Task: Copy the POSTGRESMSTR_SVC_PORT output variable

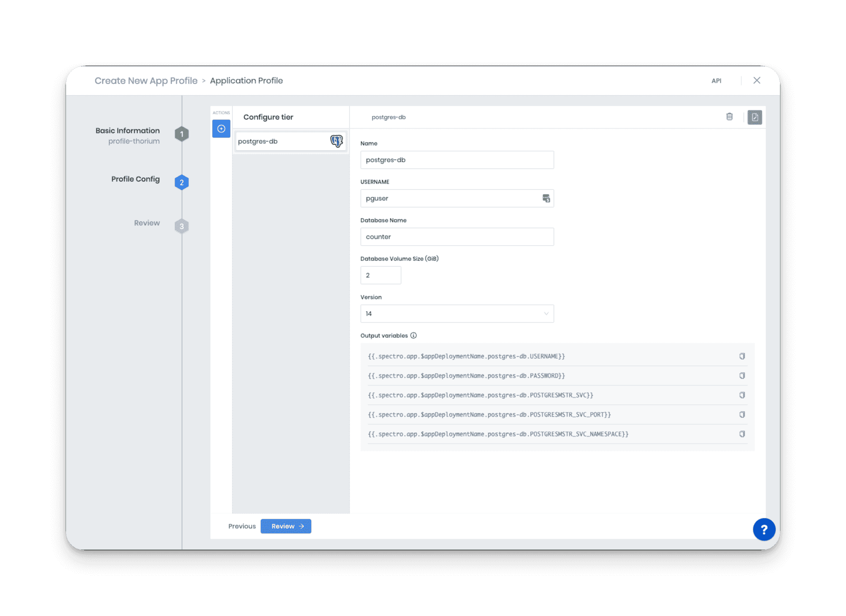Action: (742, 415)
